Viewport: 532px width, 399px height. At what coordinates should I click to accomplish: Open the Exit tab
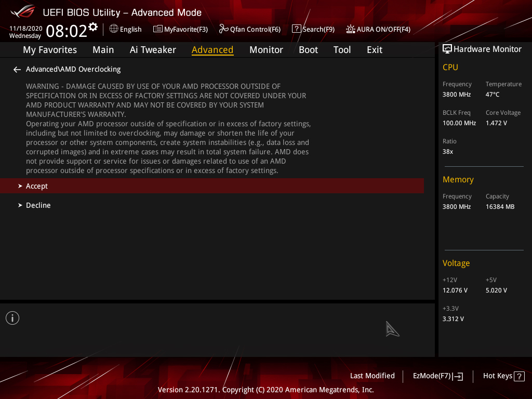[x=375, y=50]
